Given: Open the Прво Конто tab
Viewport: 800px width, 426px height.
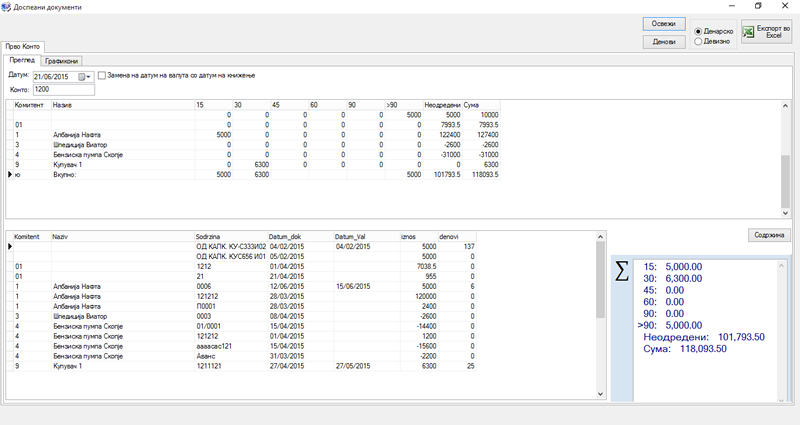Looking at the screenshot, I should 22,46.
